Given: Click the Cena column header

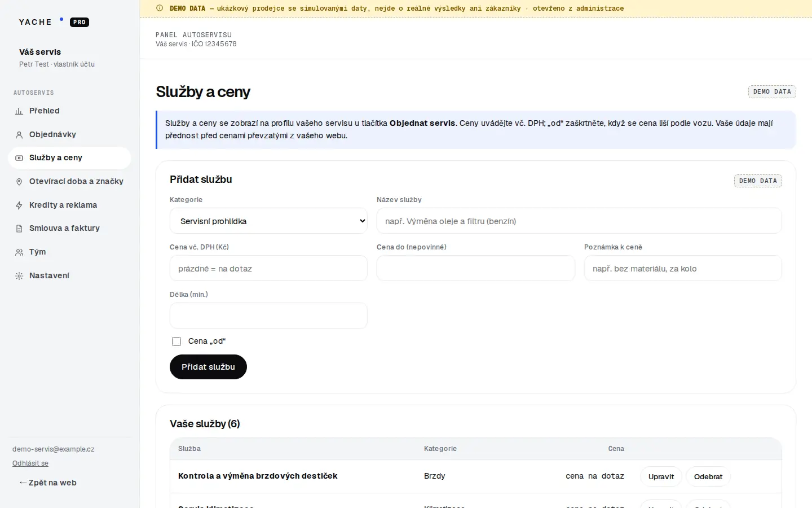Looking at the screenshot, I should coord(616,449).
